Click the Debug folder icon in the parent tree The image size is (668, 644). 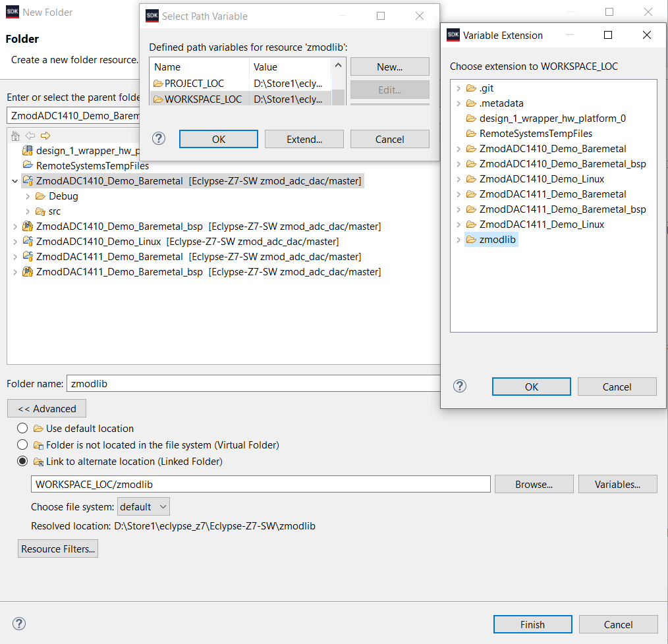click(x=40, y=196)
